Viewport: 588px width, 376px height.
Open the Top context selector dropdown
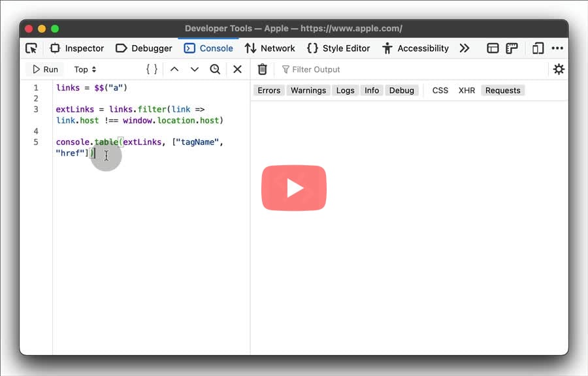(85, 69)
